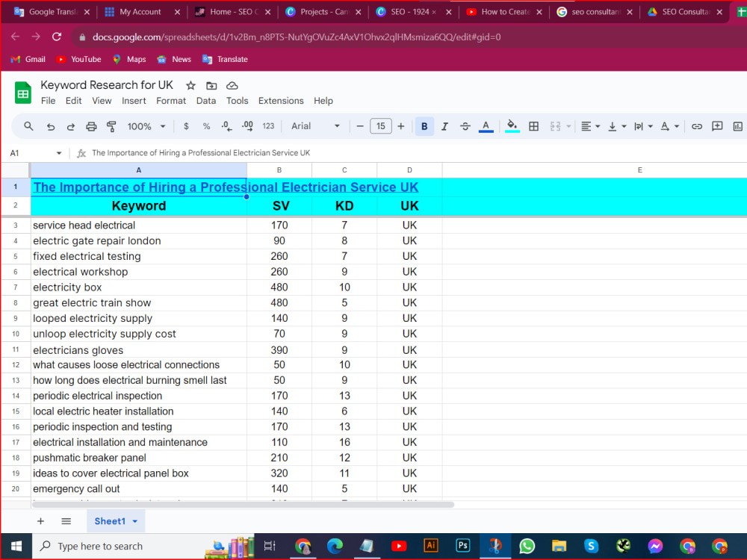Screen dimensions: 747x560
Task: Toggle italic formatting
Action: 444,126
